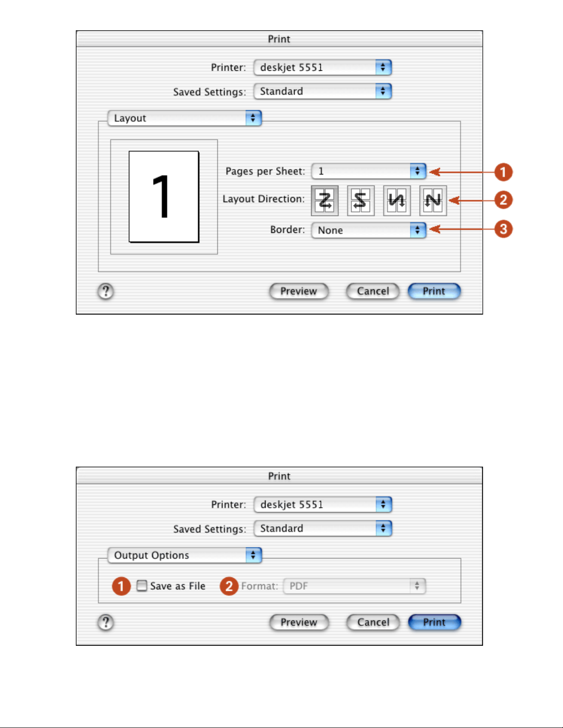
Task: Select the Z-shaped left-to-right layout direction
Action: [324, 200]
